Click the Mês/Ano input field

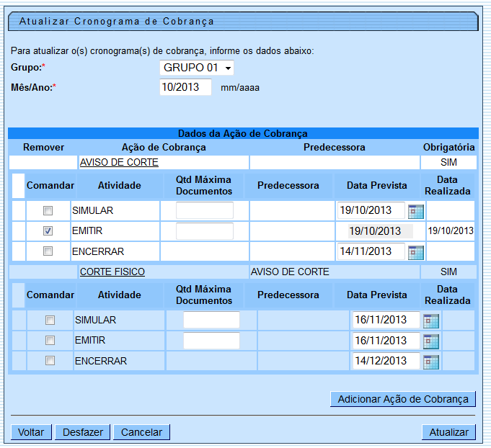click(x=185, y=88)
